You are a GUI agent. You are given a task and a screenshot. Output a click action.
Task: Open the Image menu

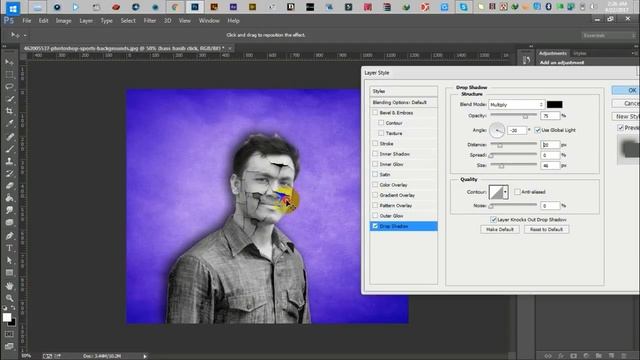tap(63, 20)
